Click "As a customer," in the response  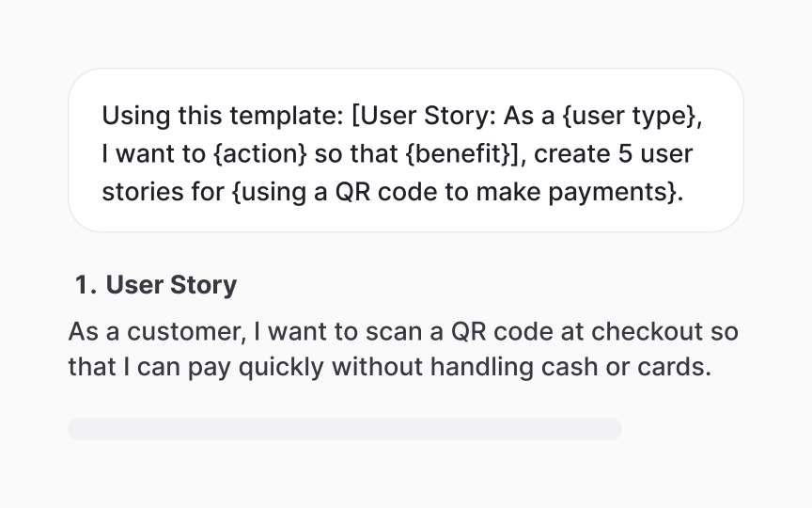click(x=158, y=332)
